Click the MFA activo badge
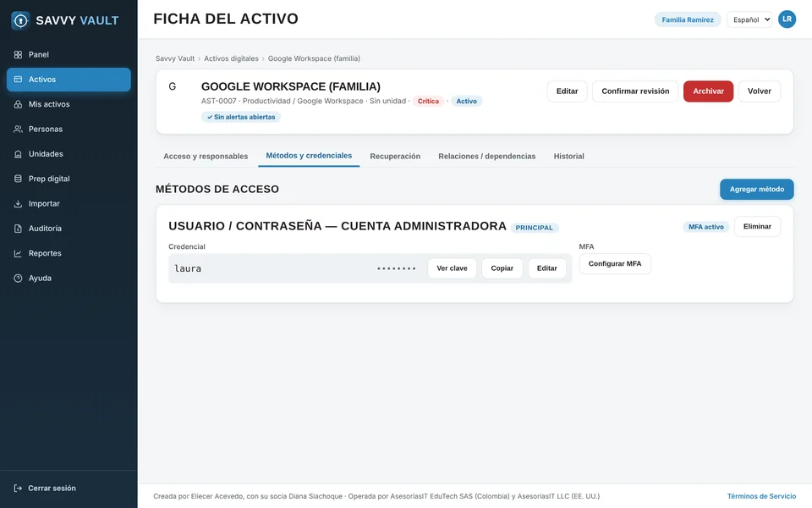 [x=705, y=227]
